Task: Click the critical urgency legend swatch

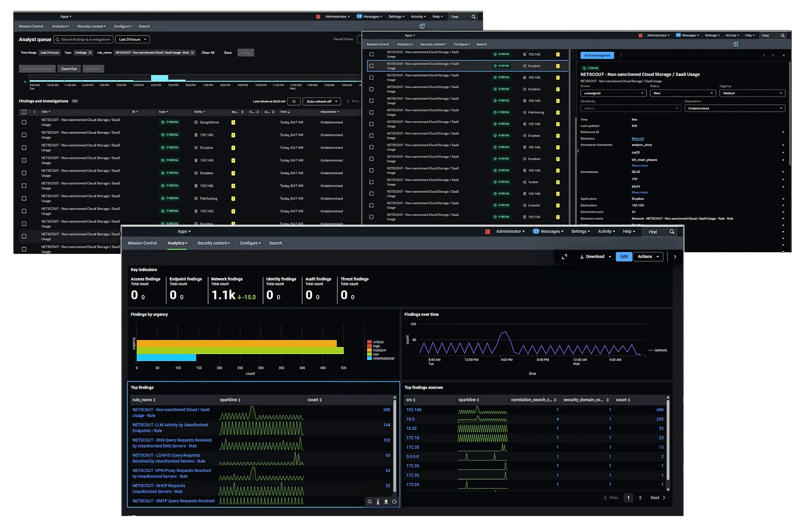Action: (369, 342)
